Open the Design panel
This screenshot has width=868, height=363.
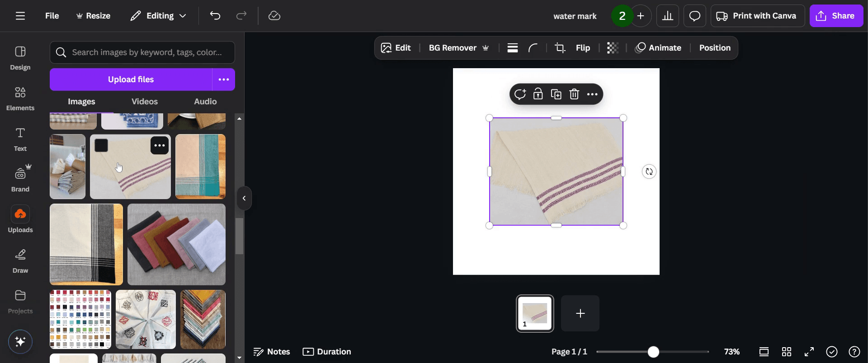[x=20, y=58]
